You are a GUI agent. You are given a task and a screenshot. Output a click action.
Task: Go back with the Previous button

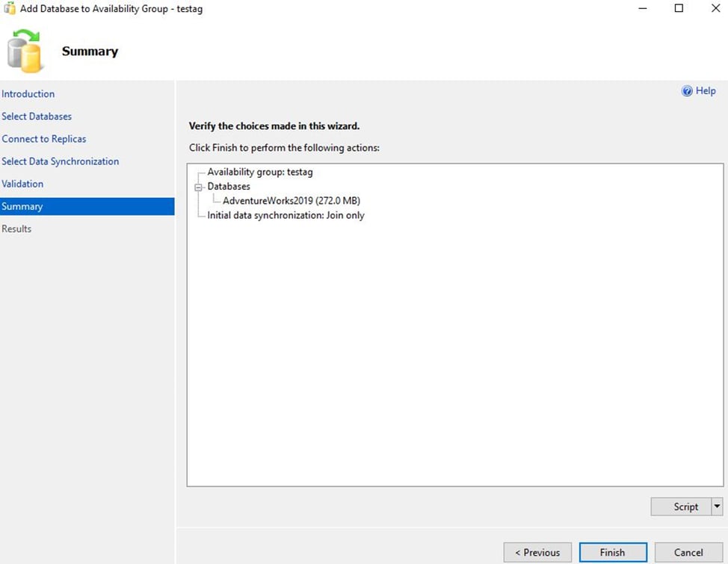[537, 552]
